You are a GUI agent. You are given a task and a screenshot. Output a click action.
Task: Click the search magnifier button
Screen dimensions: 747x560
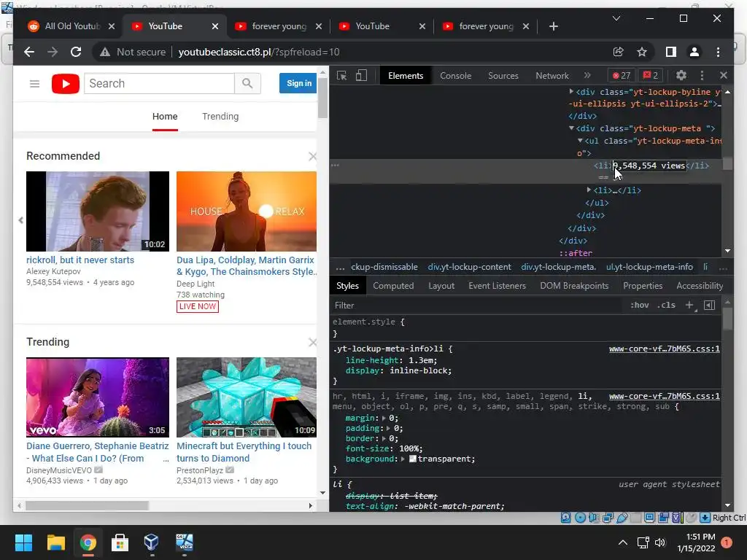[x=247, y=83]
